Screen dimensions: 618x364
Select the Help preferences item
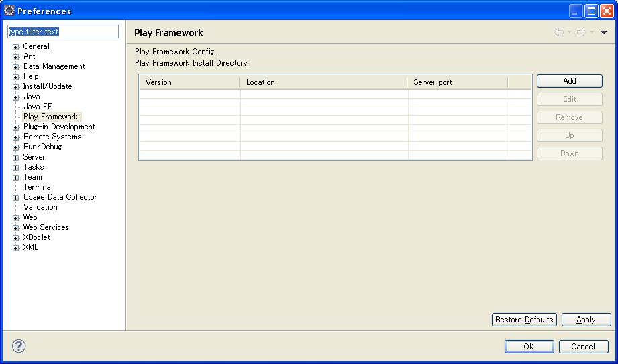tap(31, 76)
